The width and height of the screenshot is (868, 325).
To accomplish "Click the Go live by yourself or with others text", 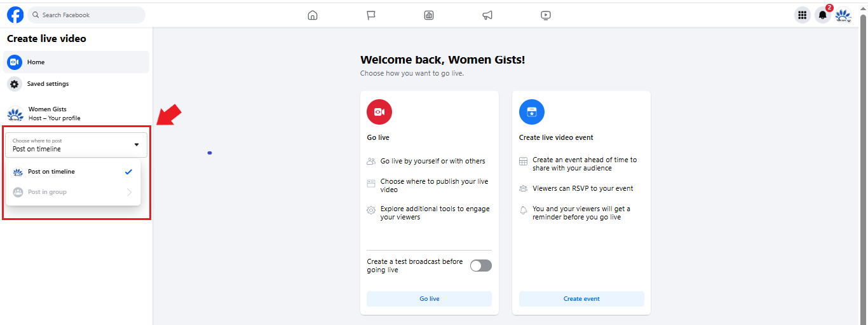I will (433, 161).
